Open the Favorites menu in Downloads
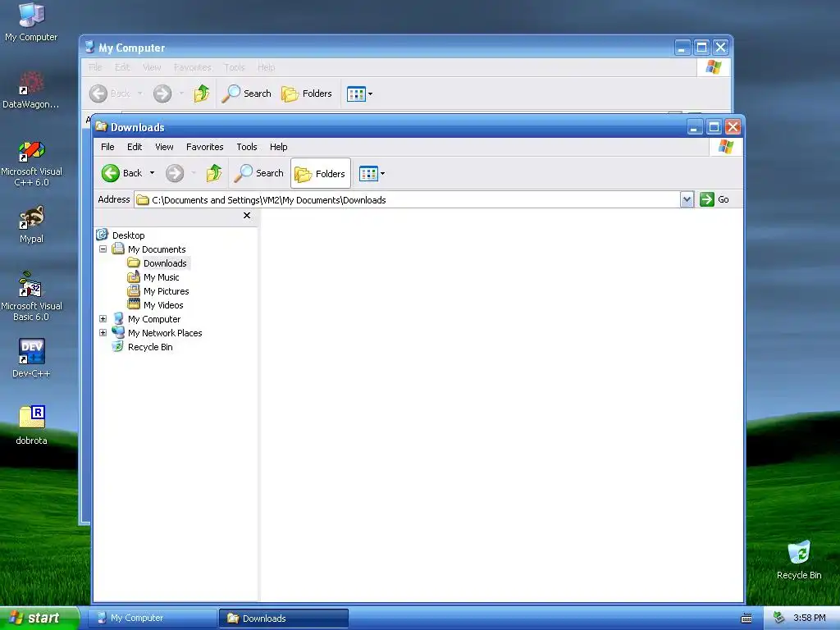The image size is (840, 630). point(204,147)
